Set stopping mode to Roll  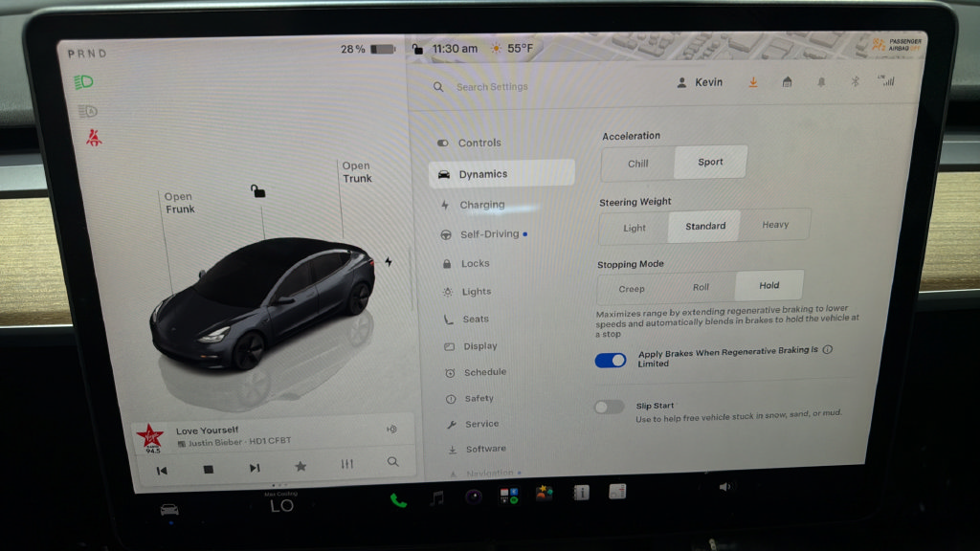[701, 287]
